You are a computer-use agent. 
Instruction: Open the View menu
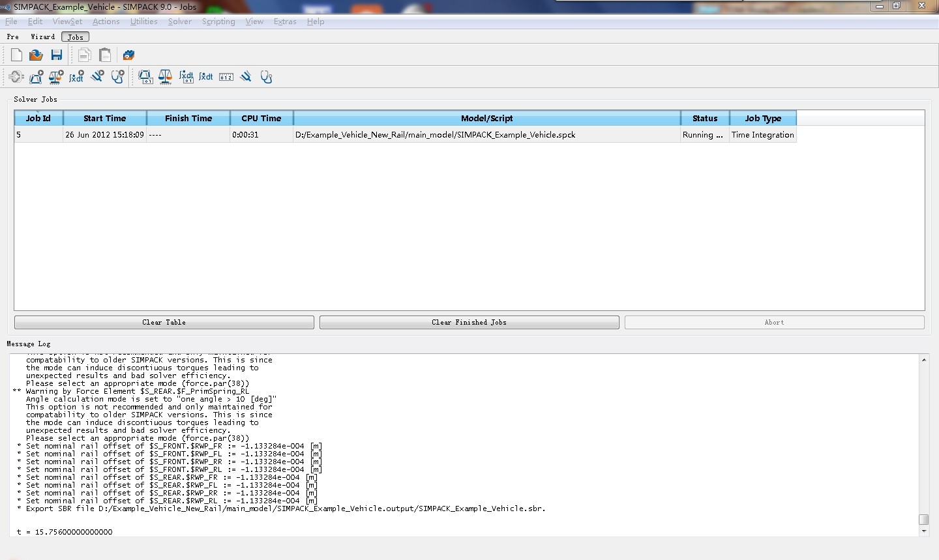coord(254,22)
